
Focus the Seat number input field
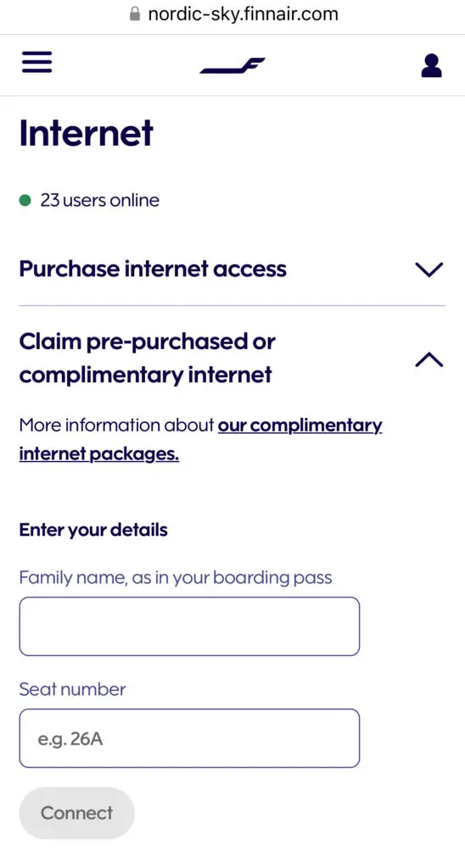(189, 738)
